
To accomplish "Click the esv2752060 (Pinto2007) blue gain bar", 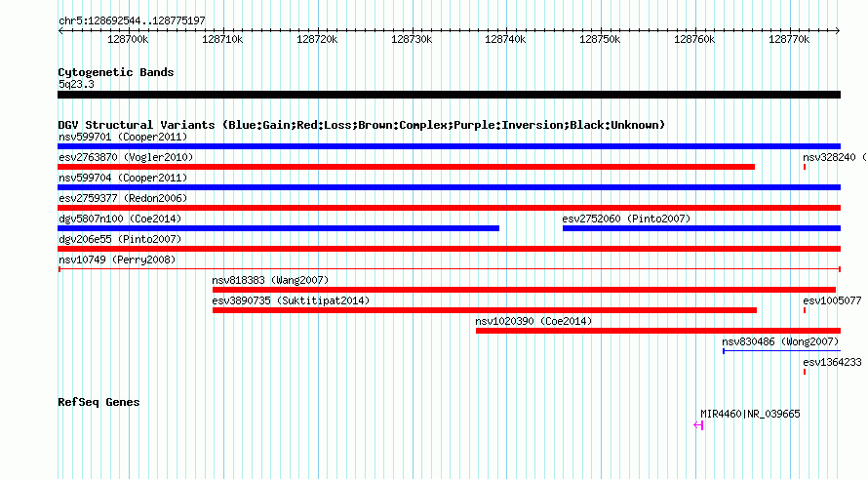I will click(x=701, y=228).
